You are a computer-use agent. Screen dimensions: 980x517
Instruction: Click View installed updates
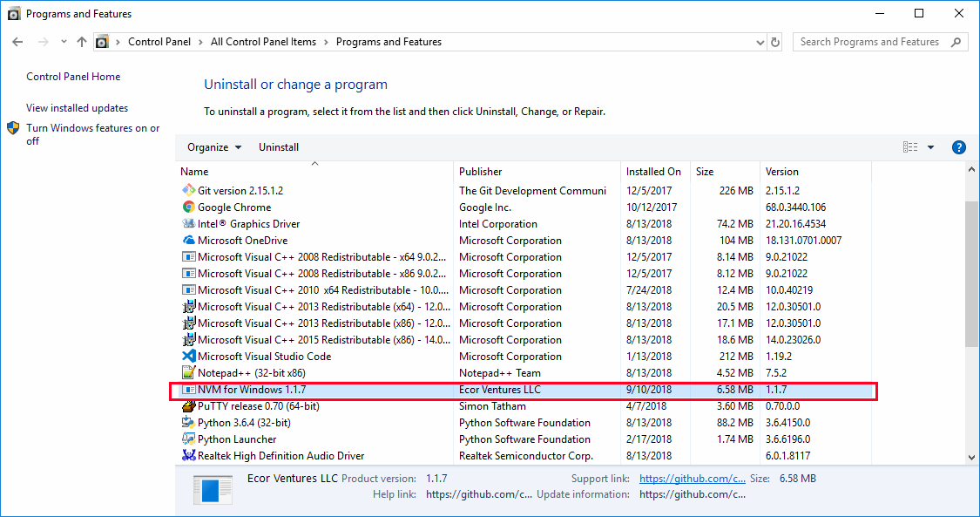coord(77,107)
